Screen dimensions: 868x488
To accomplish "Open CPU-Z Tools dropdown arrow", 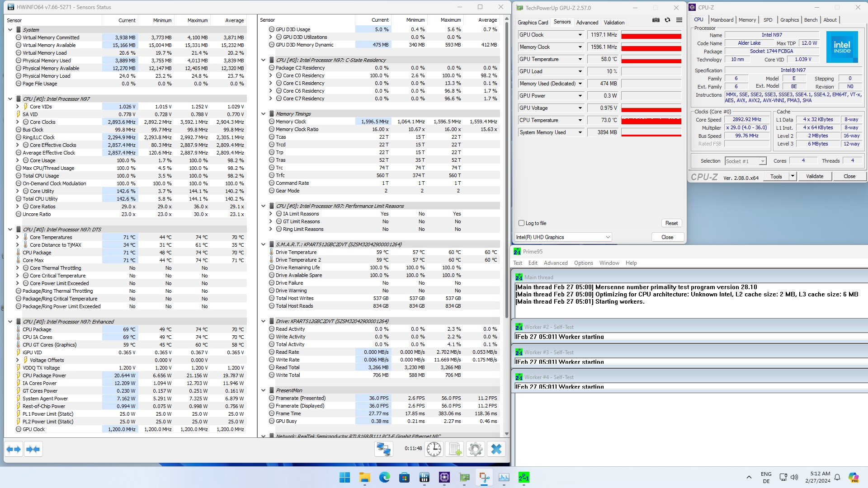I will 793,176.
